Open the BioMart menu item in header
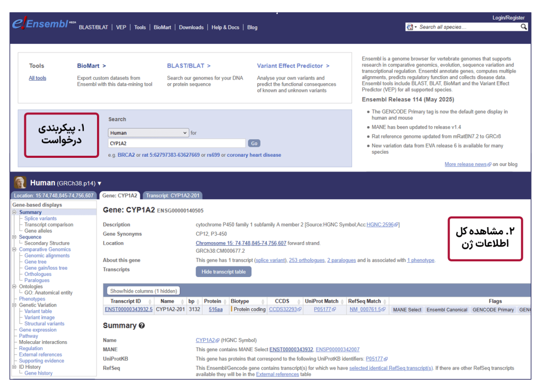The width and height of the screenshot is (543, 392). coord(162,28)
